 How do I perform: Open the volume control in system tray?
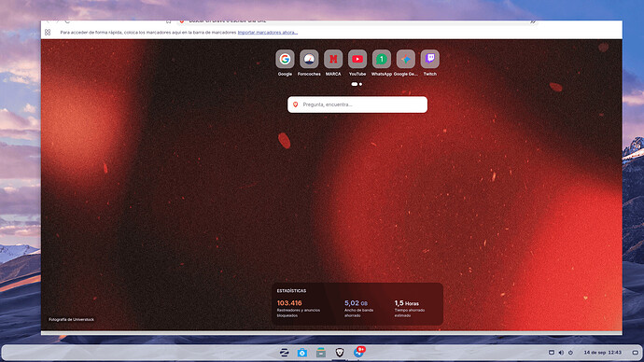[x=561, y=353]
